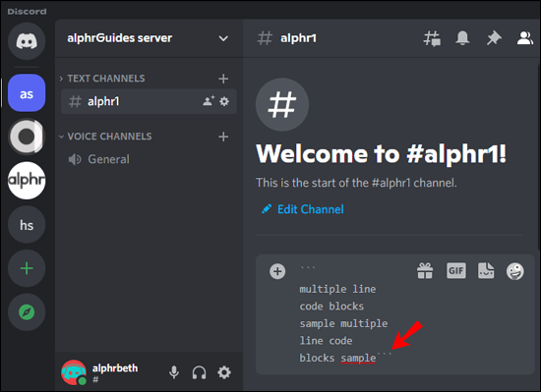
Task: Open user settings gear beside alphrbeth
Action: 224,372
